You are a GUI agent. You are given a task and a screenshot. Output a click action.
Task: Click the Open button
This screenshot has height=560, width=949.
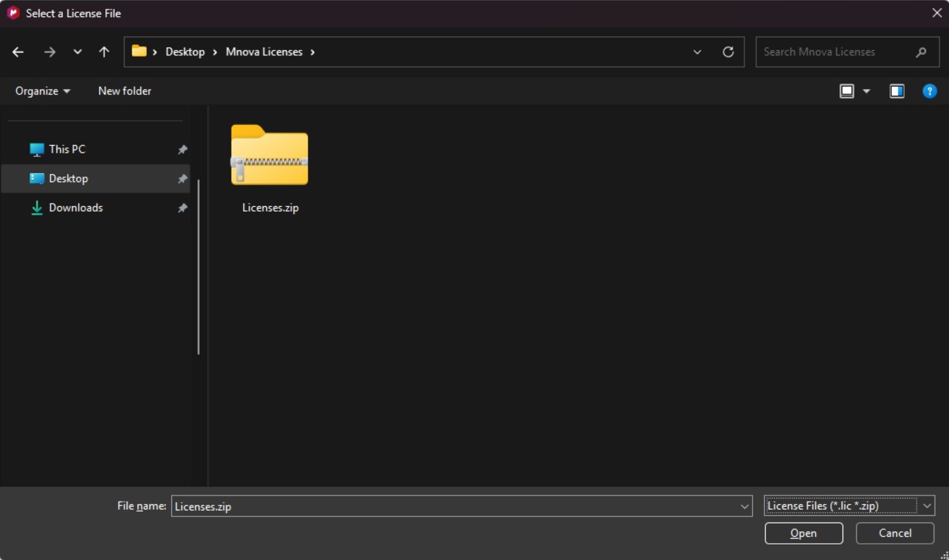pos(803,533)
